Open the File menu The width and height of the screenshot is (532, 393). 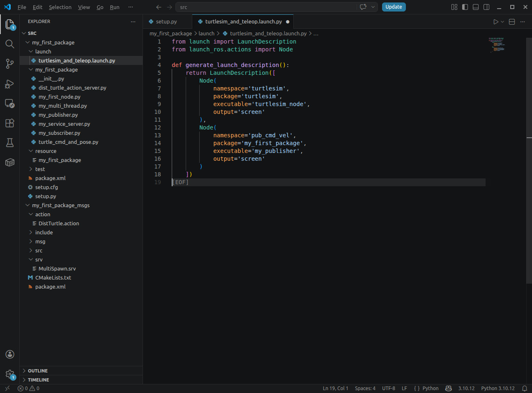pyautogui.click(x=22, y=7)
